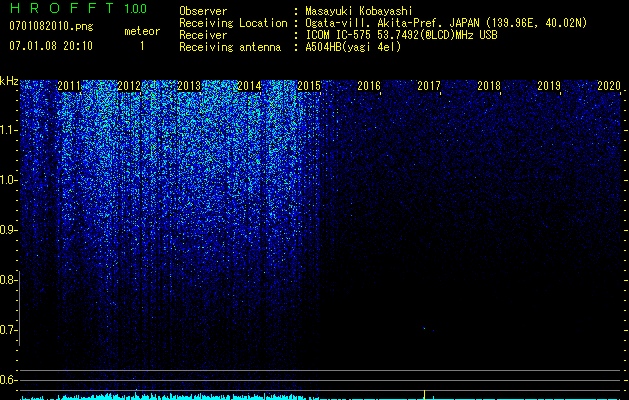This screenshot has width=629, height=400.
Task: Click the 2011 time marker
Action: pos(69,86)
